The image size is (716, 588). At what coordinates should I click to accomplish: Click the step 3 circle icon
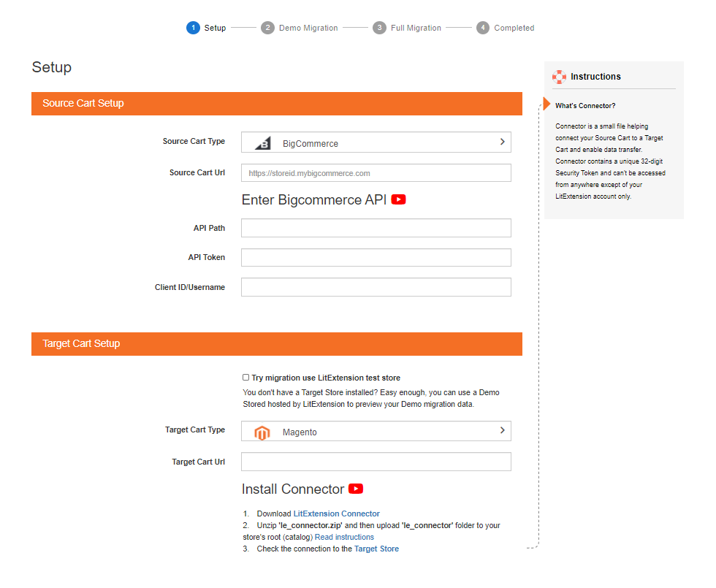tap(379, 28)
